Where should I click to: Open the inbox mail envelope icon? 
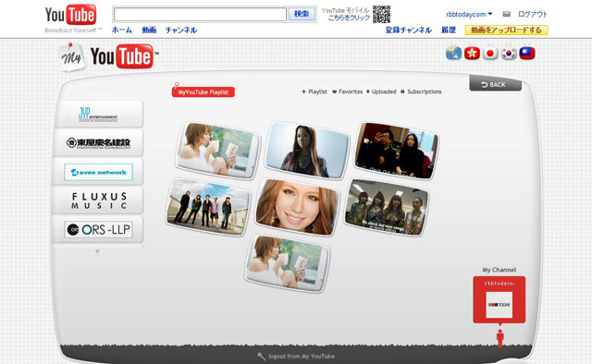click(x=506, y=15)
